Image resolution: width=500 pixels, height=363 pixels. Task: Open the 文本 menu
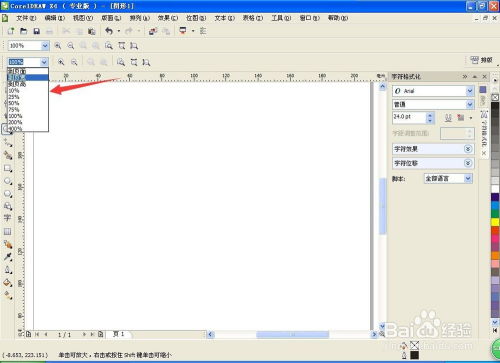pyautogui.click(x=225, y=18)
